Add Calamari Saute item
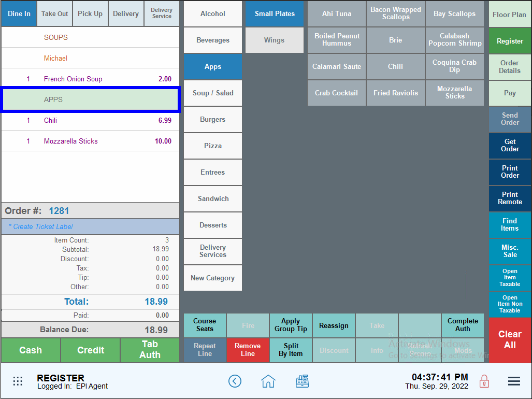The height and width of the screenshot is (399, 532). click(337, 66)
